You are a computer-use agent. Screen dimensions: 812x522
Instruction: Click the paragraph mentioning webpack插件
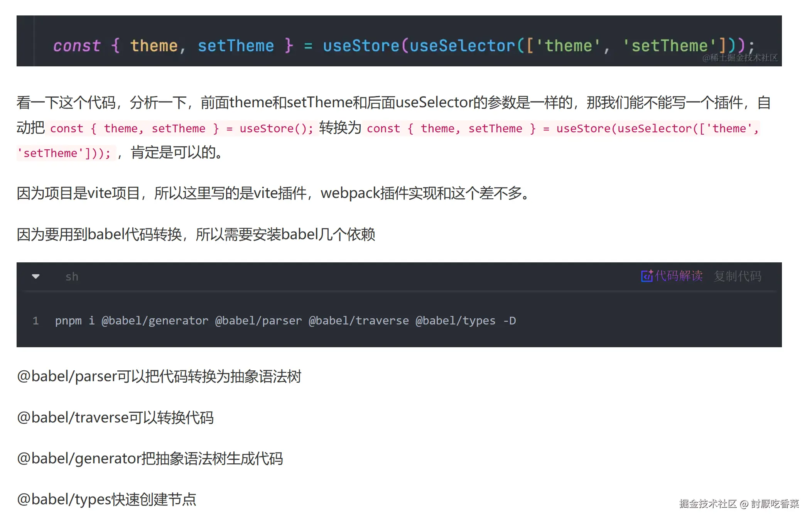click(274, 193)
